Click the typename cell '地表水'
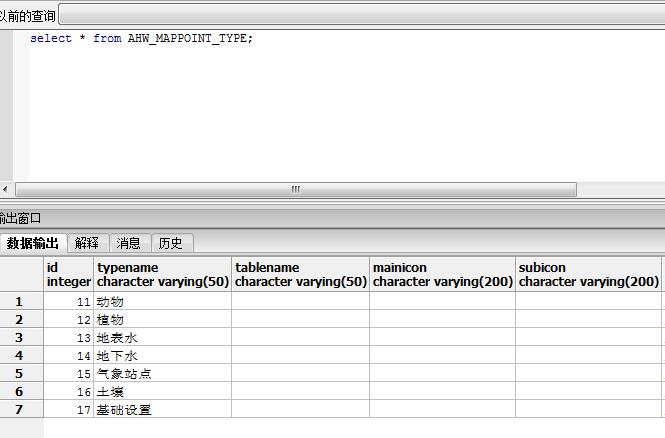665x438 pixels. click(x=162, y=338)
